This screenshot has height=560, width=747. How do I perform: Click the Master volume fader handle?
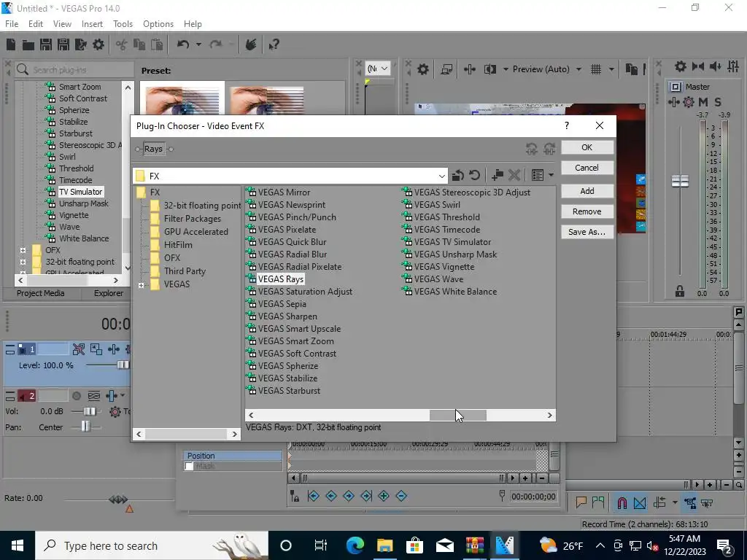tap(680, 181)
